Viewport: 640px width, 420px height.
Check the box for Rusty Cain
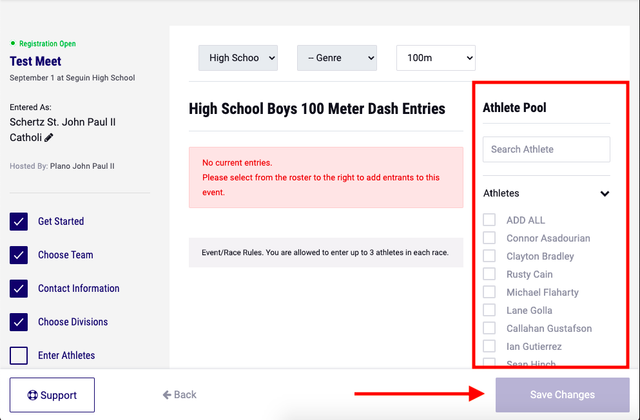[x=489, y=274]
